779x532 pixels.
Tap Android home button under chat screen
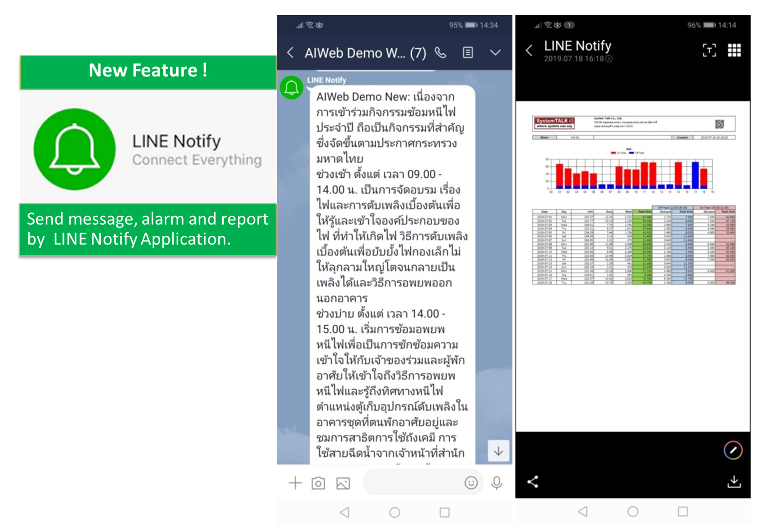coord(395,512)
